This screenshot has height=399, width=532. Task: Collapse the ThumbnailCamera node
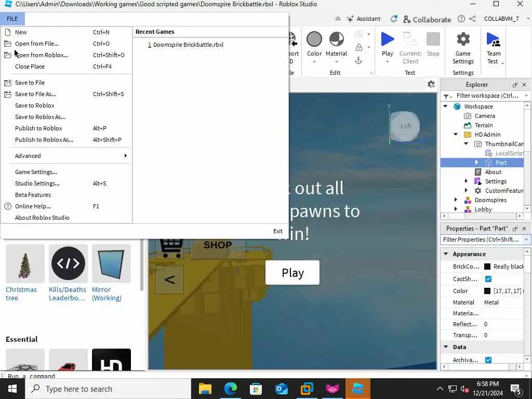[466, 144]
